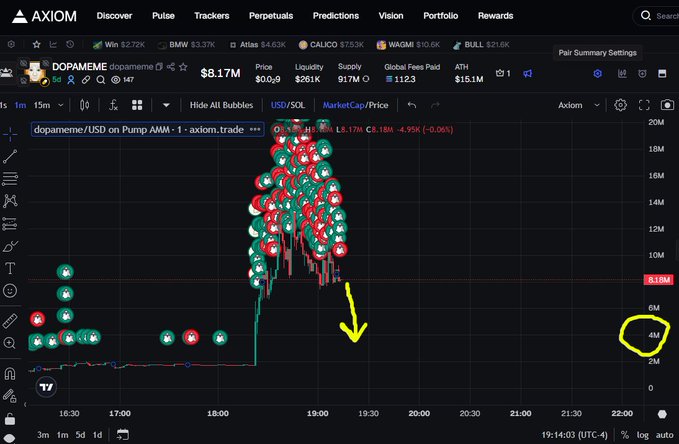Click Hide All Bubbles
This screenshot has height=444, width=679.
click(221, 105)
